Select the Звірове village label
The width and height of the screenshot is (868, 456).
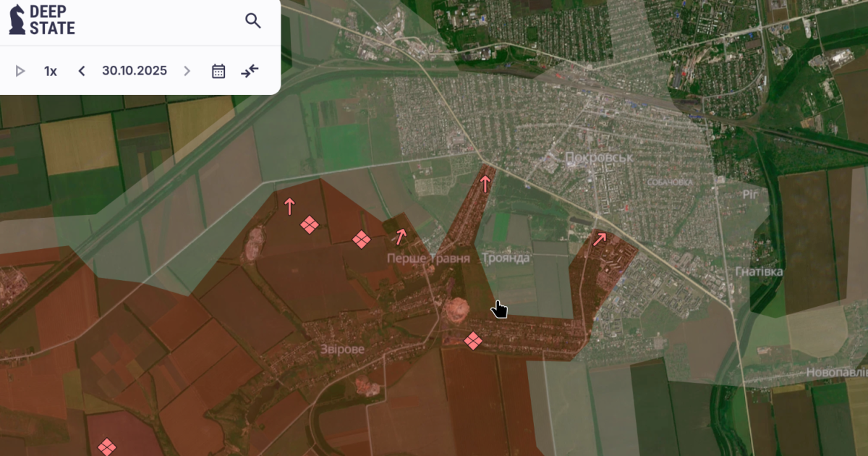pos(343,349)
